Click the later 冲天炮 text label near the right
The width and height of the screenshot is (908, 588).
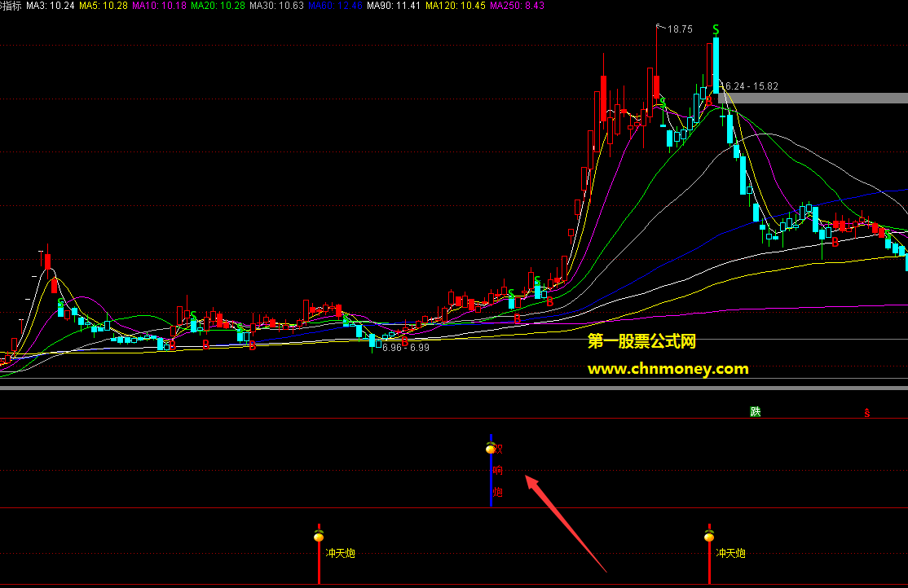coord(731,553)
